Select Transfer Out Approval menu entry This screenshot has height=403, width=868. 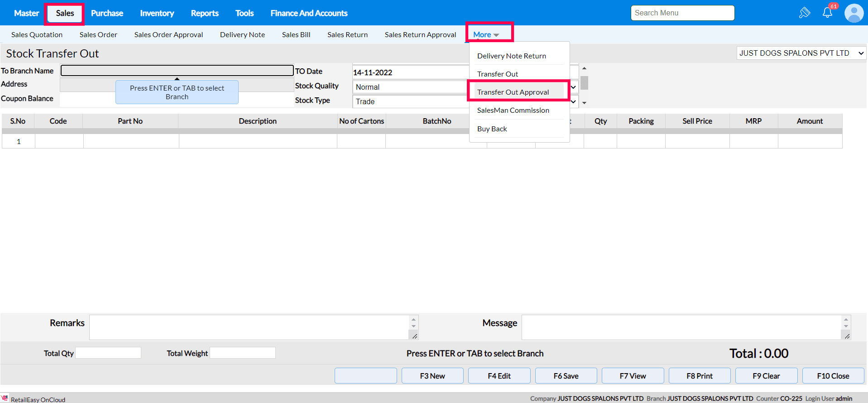(x=513, y=92)
